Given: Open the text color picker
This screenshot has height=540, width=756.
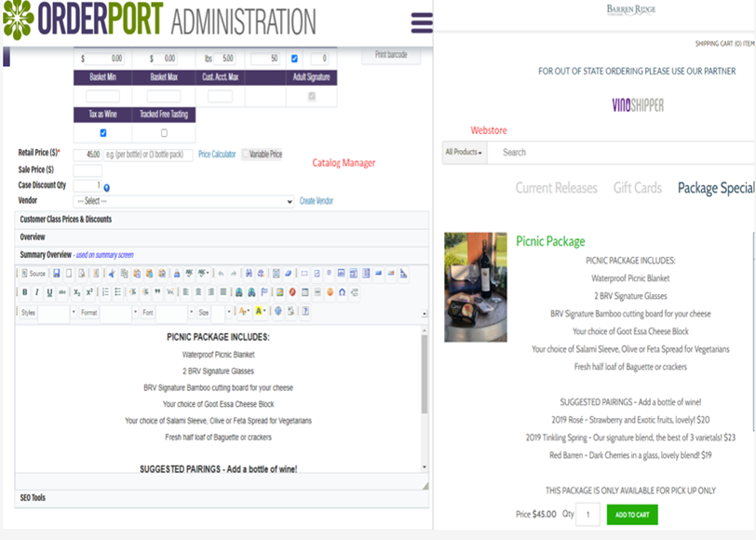Looking at the screenshot, I should [244, 312].
